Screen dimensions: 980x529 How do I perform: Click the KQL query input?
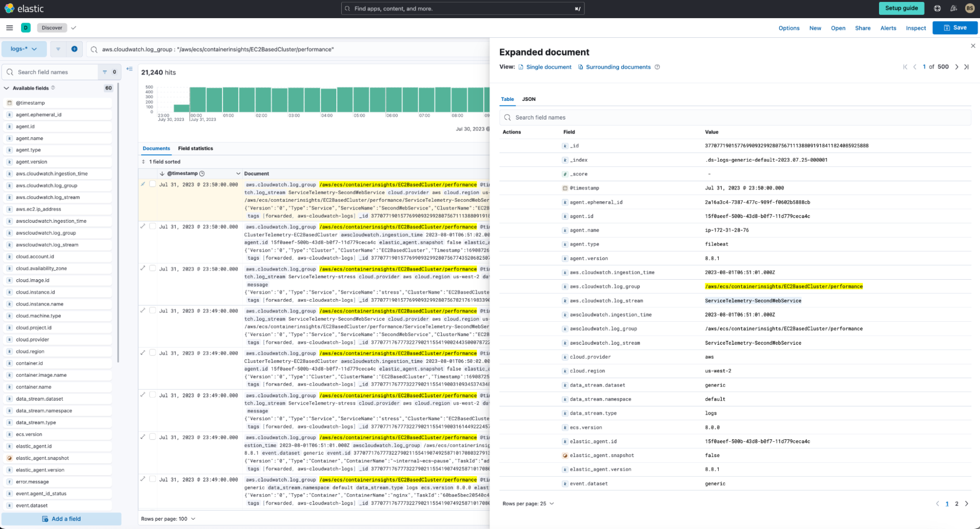[x=289, y=49]
